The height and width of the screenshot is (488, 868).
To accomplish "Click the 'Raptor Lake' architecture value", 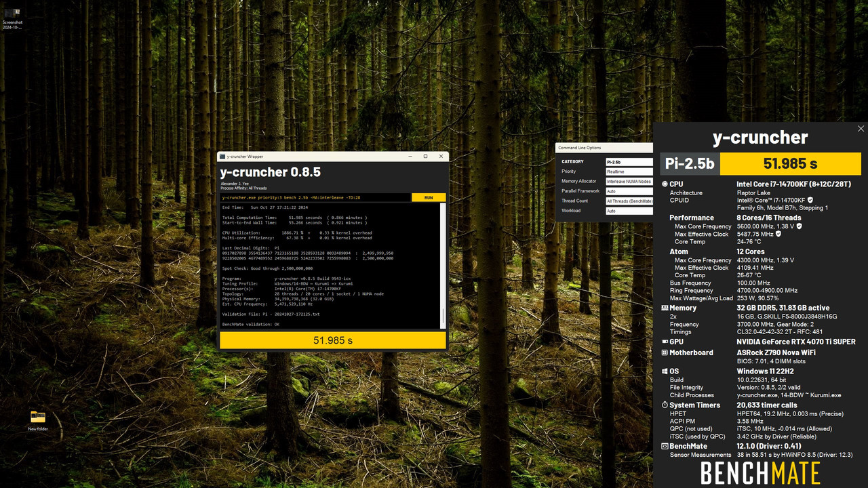I will [754, 192].
